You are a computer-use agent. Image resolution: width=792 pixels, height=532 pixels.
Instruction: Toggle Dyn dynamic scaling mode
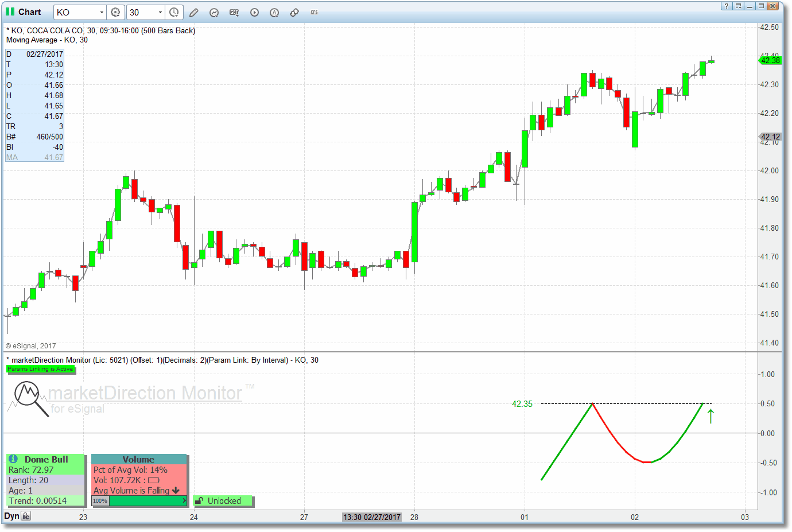(x=11, y=516)
